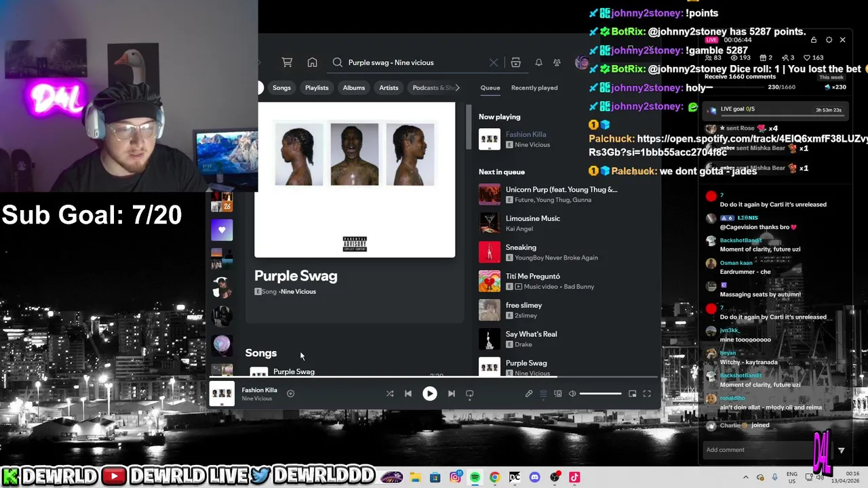
Task: Adjust the Spotify volume slider
Action: 600,393
